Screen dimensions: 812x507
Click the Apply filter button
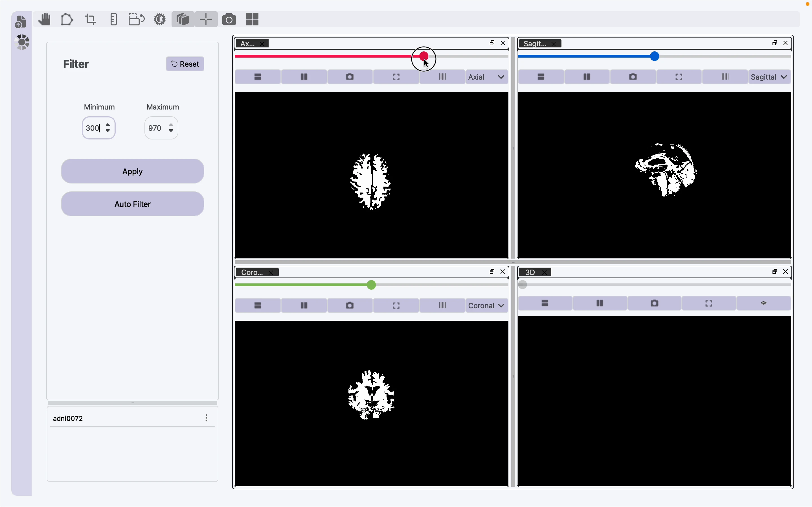click(x=132, y=171)
